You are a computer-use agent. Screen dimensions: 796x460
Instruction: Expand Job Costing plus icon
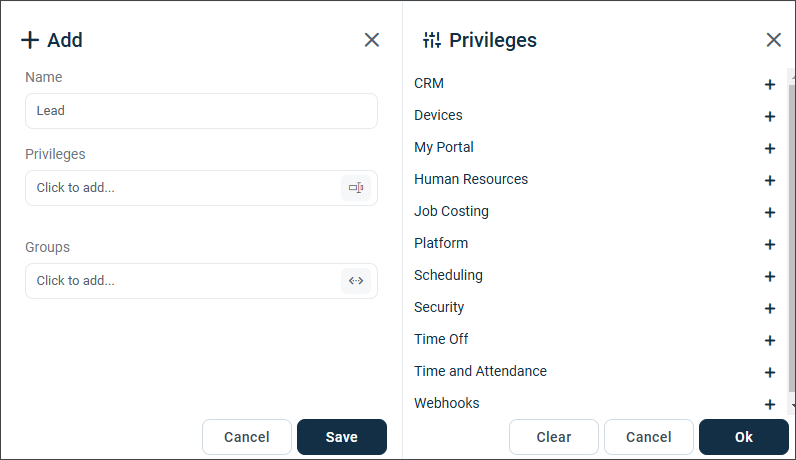tap(770, 212)
